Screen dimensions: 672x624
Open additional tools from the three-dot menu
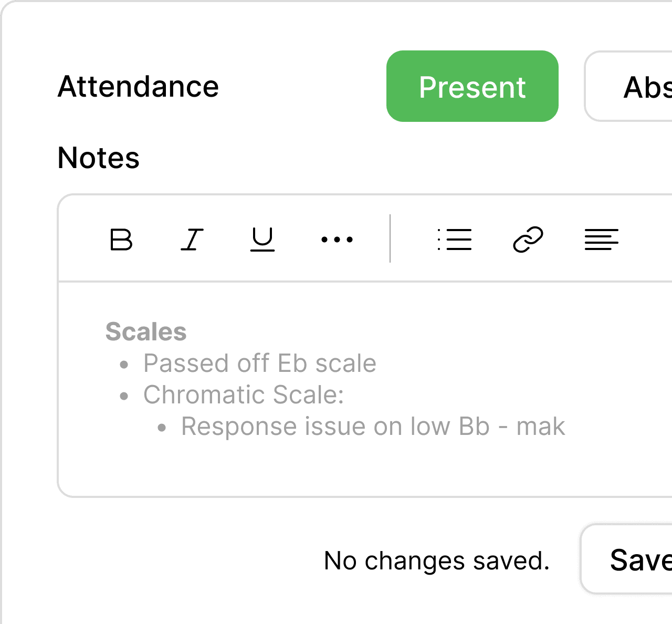337,240
